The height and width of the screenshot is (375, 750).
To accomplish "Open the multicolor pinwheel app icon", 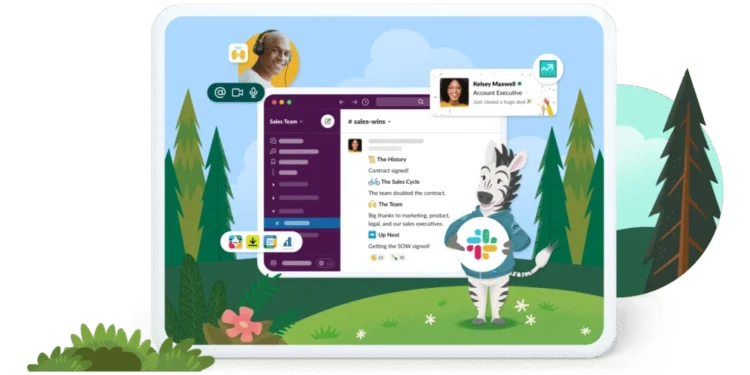I will click(235, 242).
